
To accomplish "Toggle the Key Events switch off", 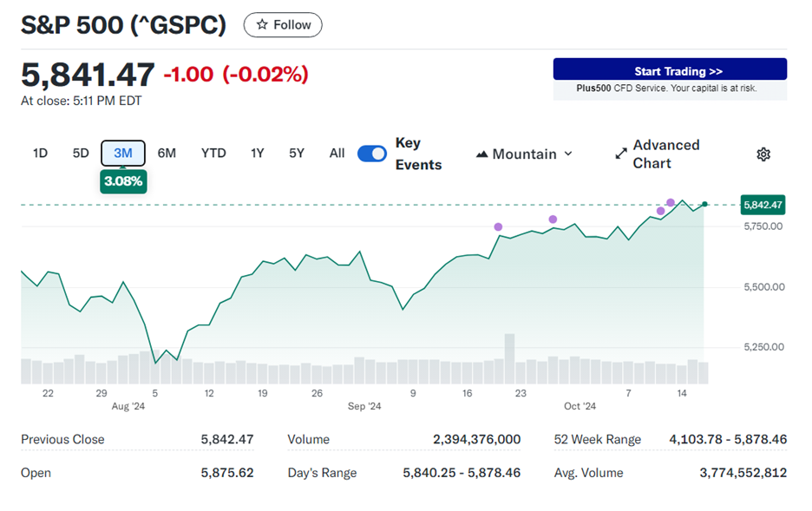I will click(371, 153).
